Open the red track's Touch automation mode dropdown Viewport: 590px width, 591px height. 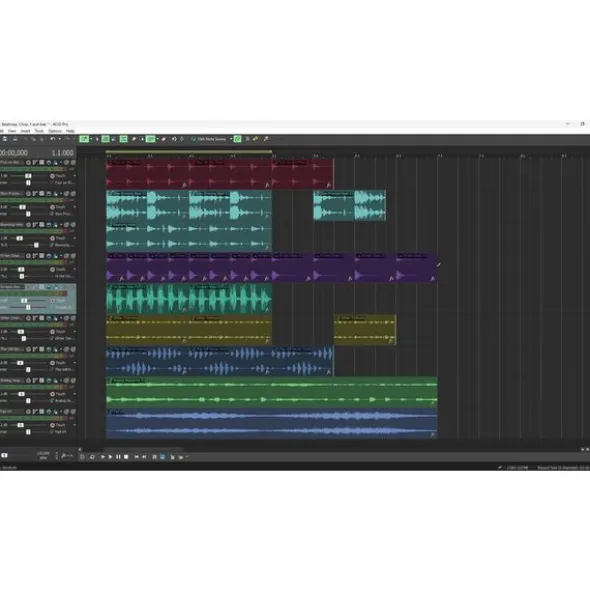75,176
